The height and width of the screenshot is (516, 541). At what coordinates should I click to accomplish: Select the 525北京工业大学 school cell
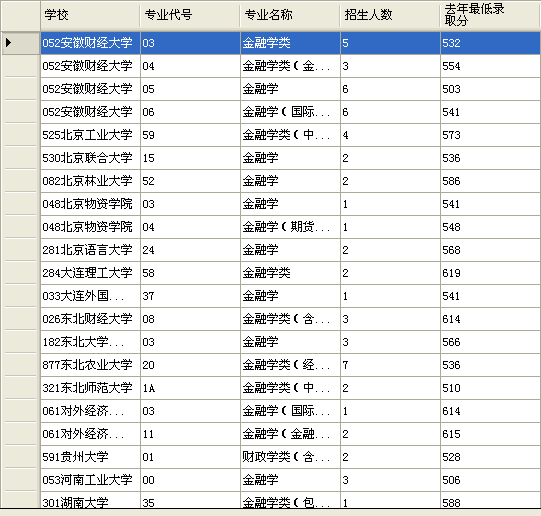tap(90, 135)
